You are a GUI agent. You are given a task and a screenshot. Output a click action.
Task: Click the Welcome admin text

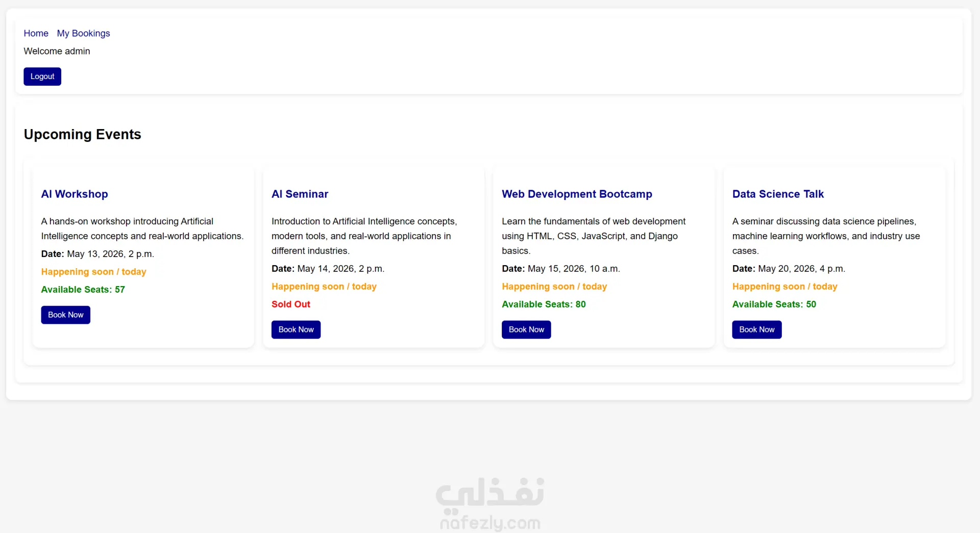pos(57,51)
